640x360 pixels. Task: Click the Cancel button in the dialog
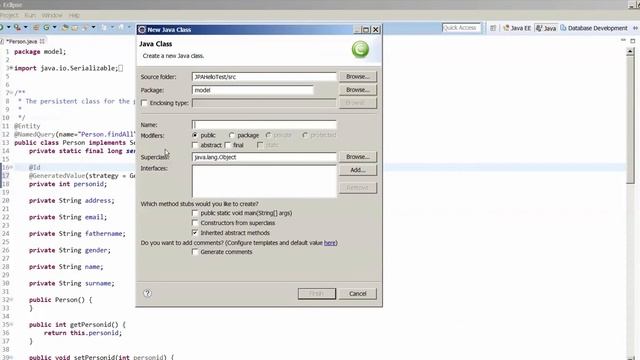(358, 293)
